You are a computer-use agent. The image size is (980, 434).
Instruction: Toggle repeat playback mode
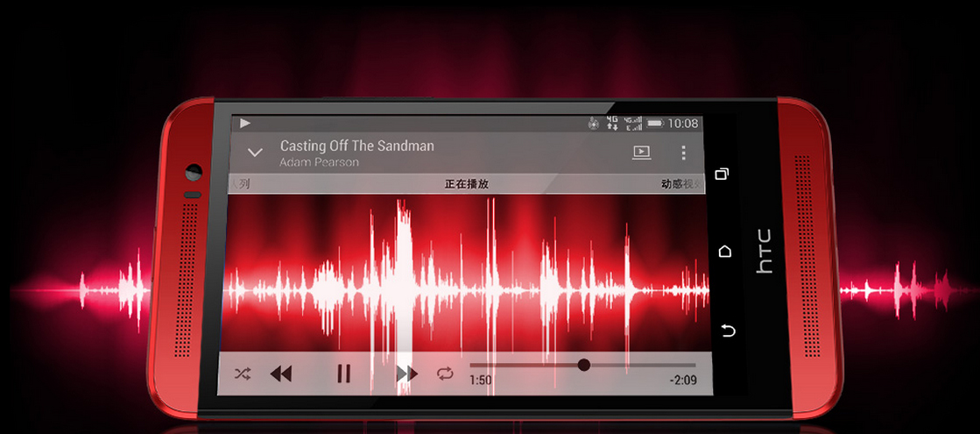[x=446, y=374]
